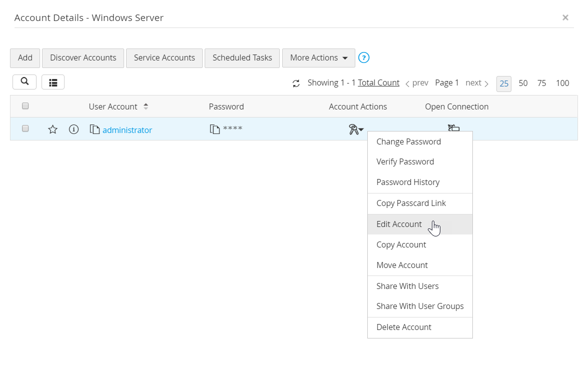Click the search magnifier icon
The image size is (588, 375).
click(x=24, y=82)
